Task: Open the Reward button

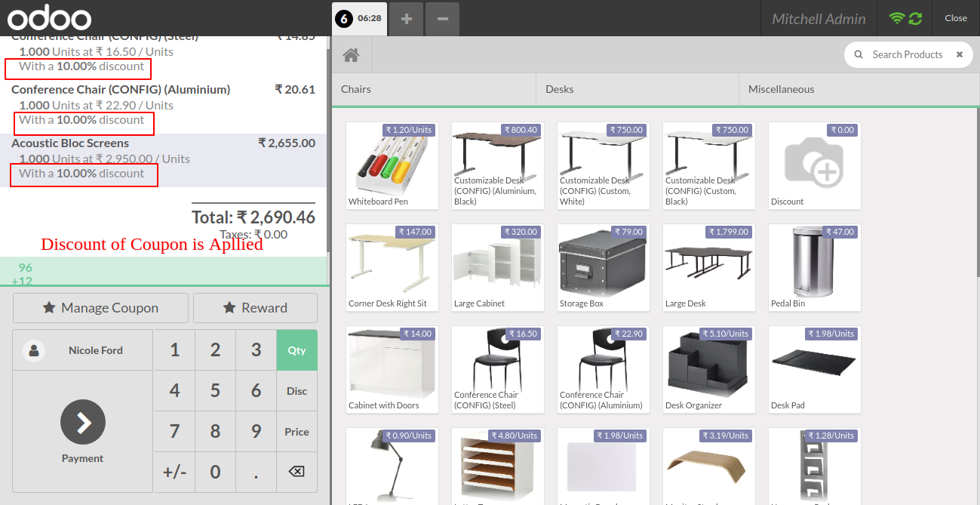Action: tap(255, 308)
